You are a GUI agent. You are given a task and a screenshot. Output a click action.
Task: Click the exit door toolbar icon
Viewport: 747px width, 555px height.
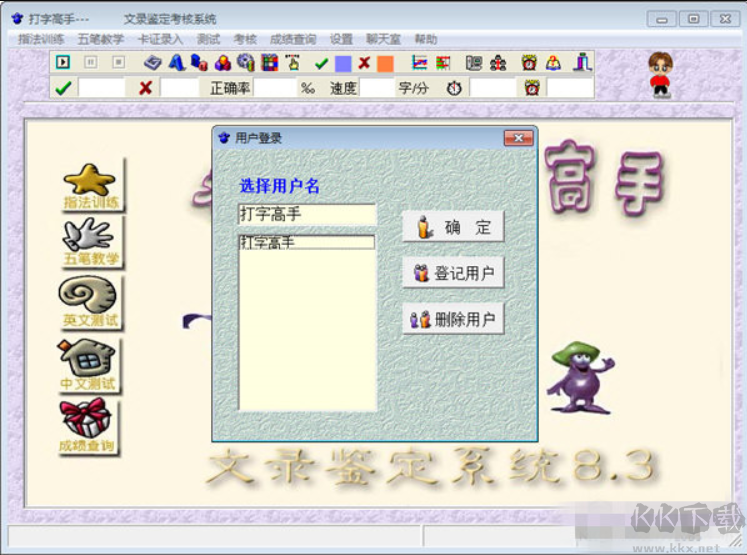coord(582,63)
